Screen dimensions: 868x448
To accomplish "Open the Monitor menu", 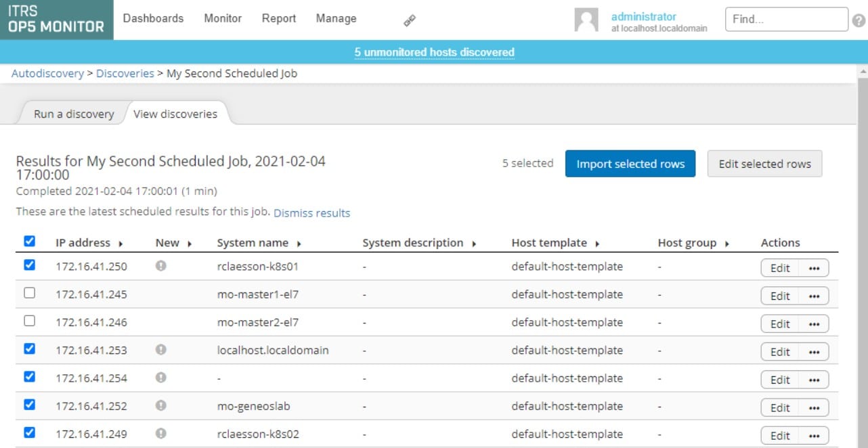I will (223, 19).
